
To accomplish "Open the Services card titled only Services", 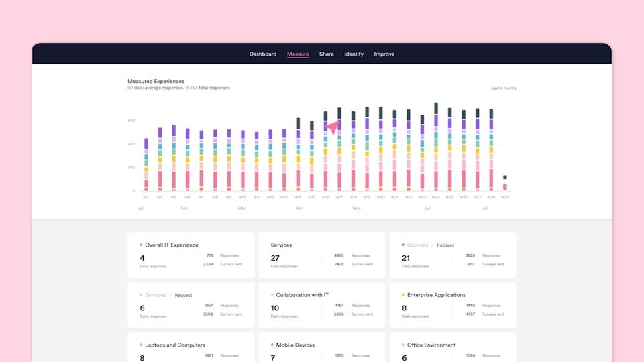I will coord(281,245).
